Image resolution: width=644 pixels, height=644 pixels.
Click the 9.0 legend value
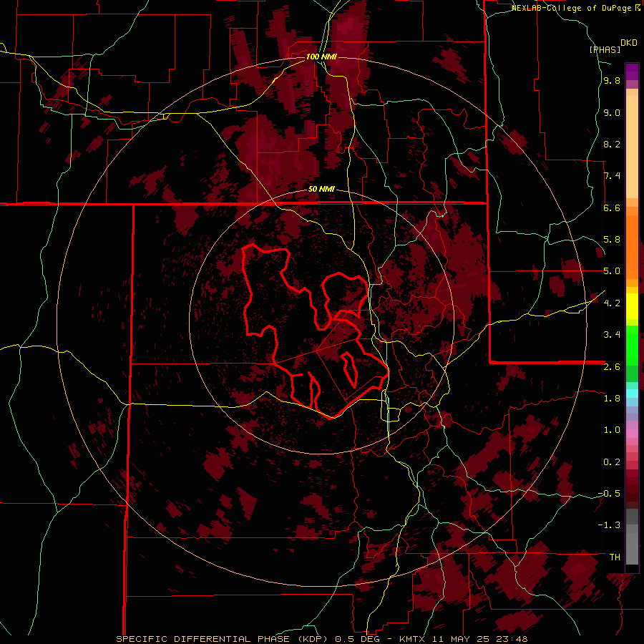coord(612,112)
